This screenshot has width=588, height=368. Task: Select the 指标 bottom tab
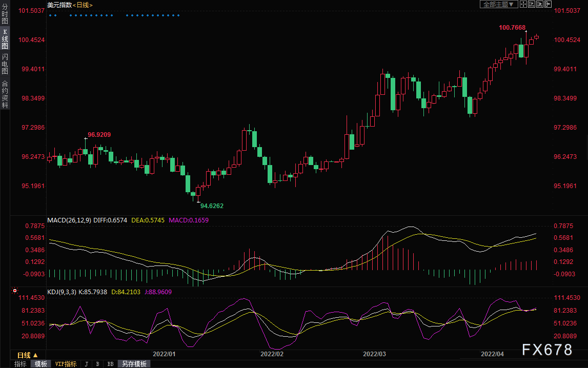pos(21,364)
